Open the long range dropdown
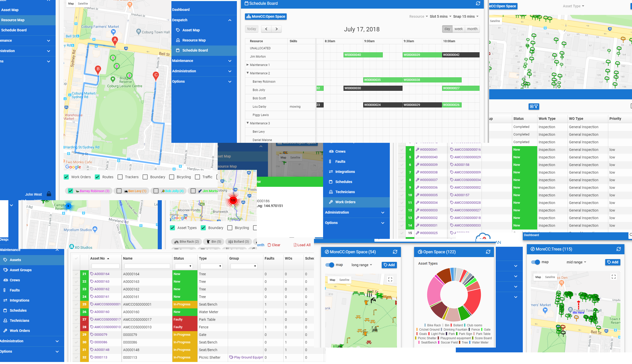 pos(362,265)
